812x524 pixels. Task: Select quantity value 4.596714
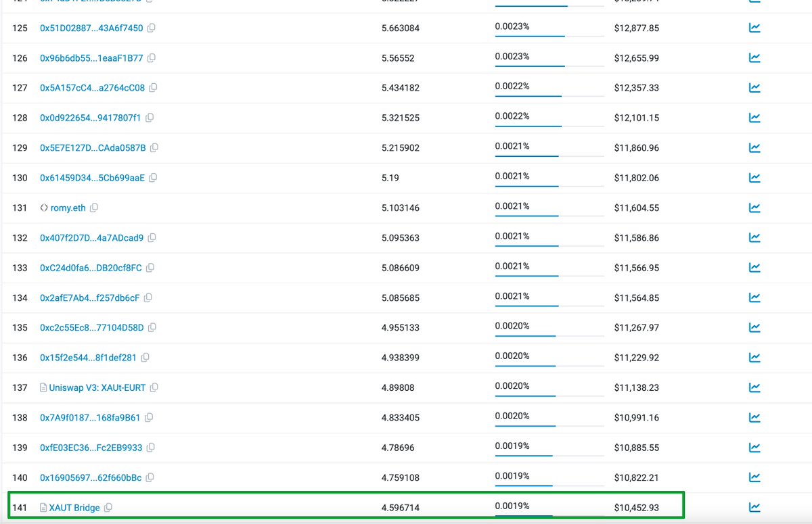tap(401, 507)
